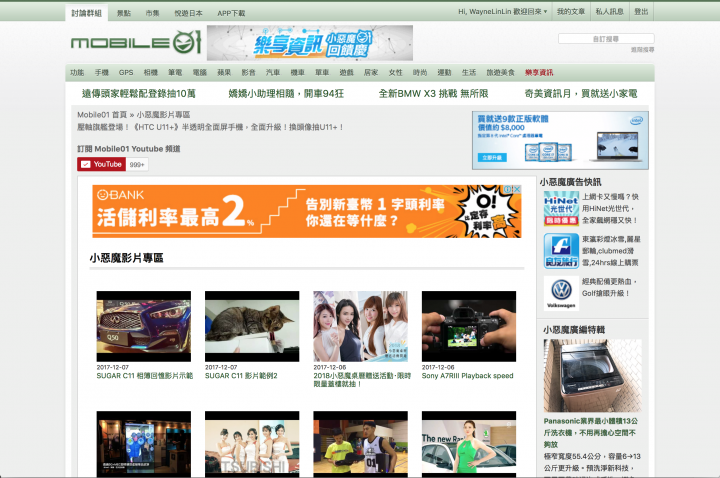The width and height of the screenshot is (720, 478).
Task: Click the Volkswagen logo ad icon
Action: [x=561, y=293]
